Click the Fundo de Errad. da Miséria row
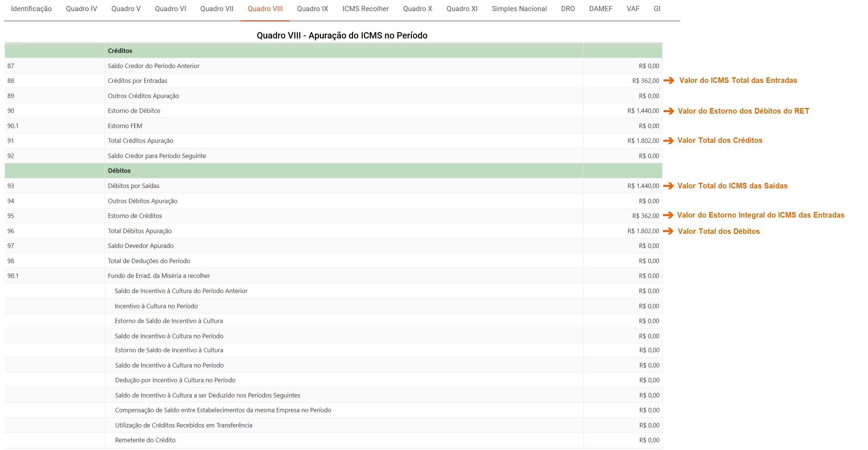Image resolution: width=868 pixels, height=450 pixels. click(159, 276)
